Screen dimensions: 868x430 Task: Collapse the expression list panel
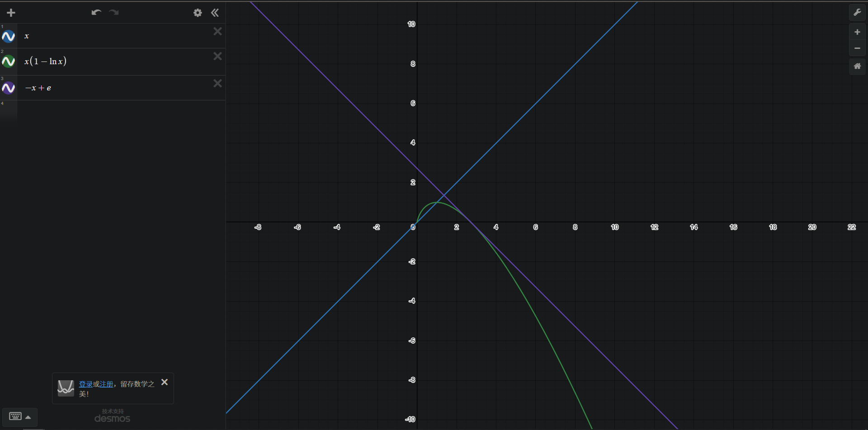coord(215,13)
